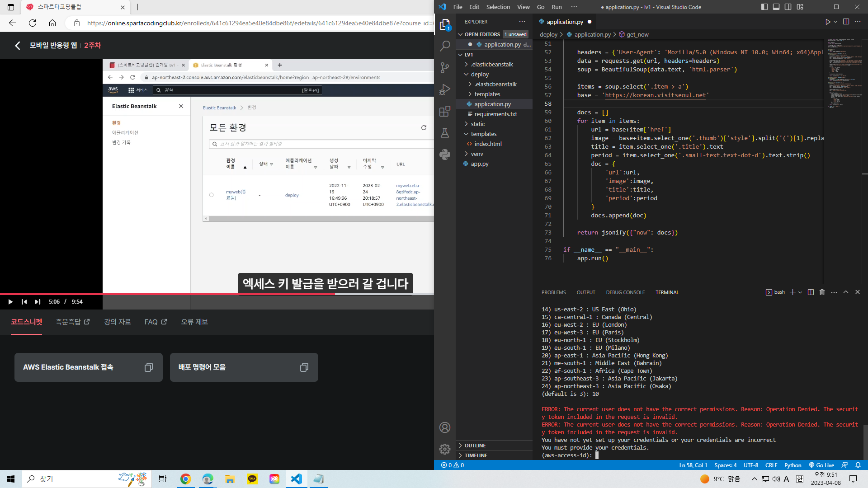Open index.html in the explorer
The image size is (868, 488).
[488, 144]
